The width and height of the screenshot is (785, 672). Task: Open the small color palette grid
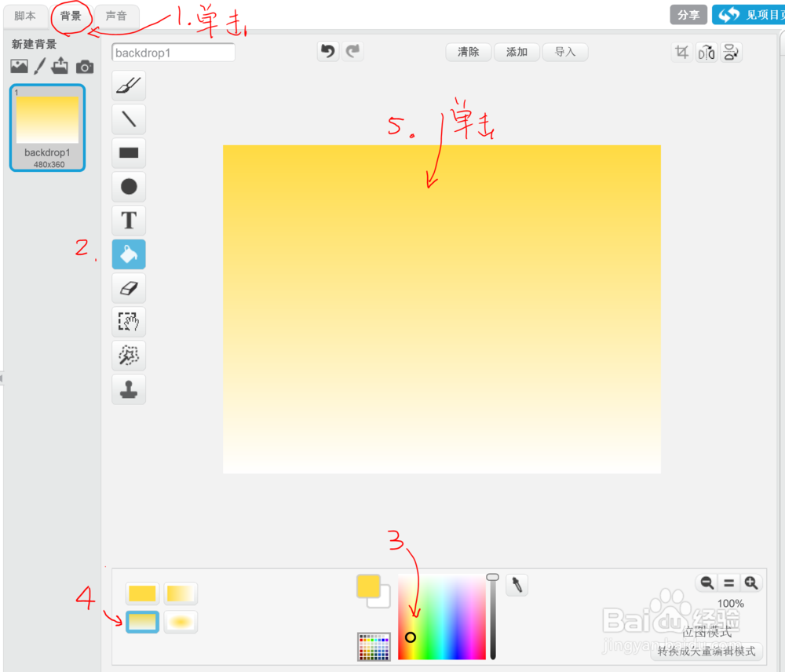point(374,647)
